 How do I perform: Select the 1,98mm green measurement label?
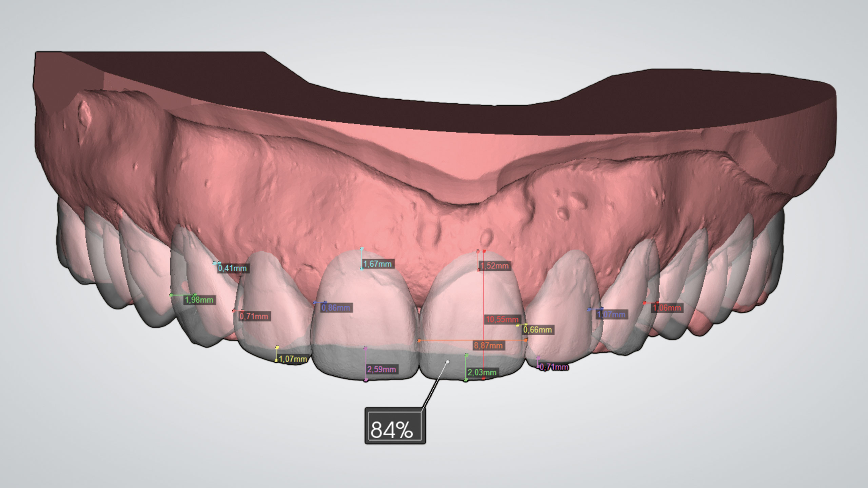point(199,300)
